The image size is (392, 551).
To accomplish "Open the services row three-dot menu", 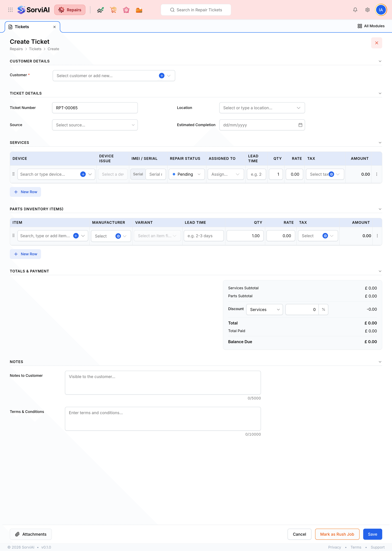I will 377,174.
